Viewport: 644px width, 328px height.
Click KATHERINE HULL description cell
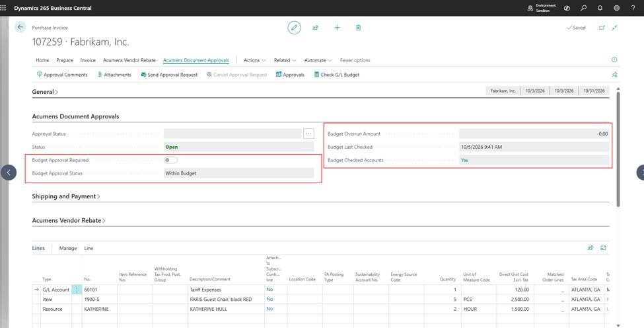click(226, 309)
